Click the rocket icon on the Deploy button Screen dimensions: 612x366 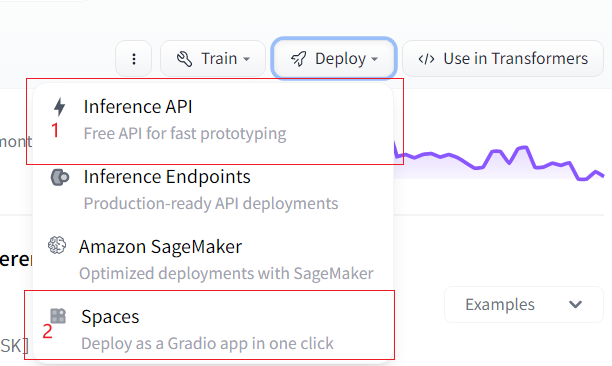[x=299, y=59]
